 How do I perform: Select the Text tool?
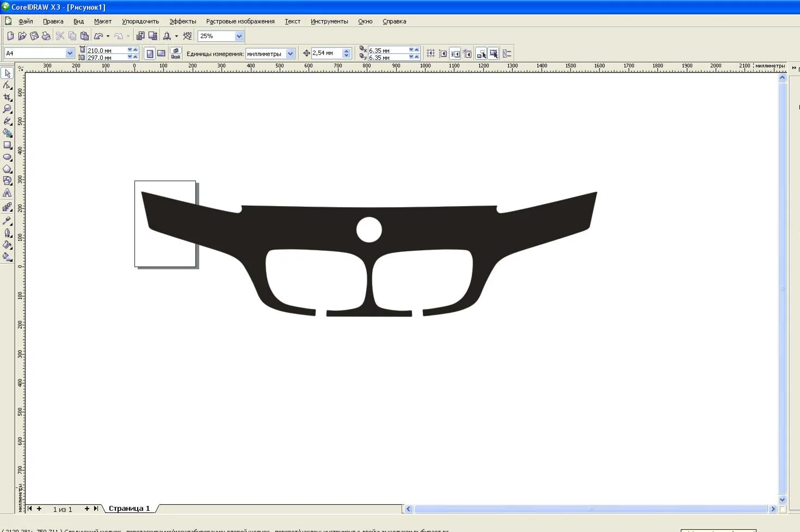[x=7, y=193]
